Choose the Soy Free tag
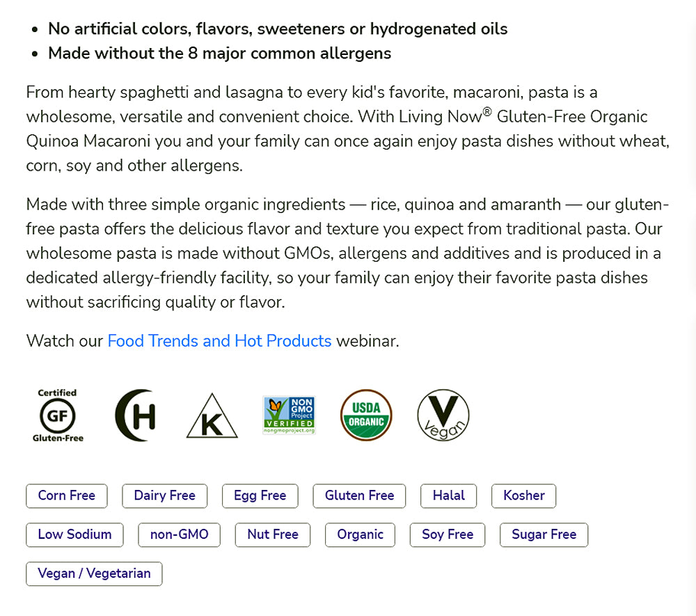Viewport: 696px width, 616px height. pyautogui.click(x=447, y=535)
